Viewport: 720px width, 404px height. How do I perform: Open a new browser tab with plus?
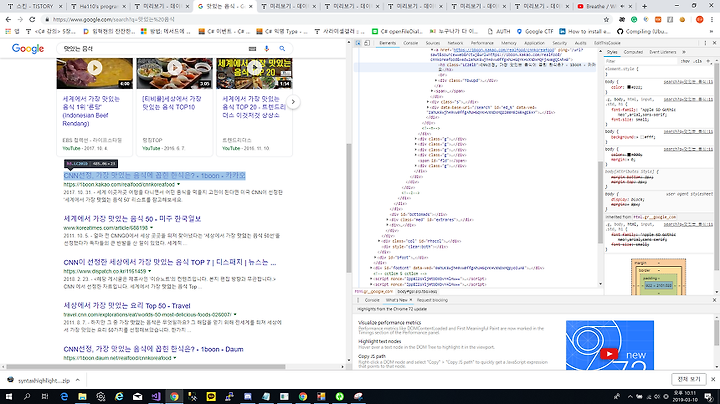[x=644, y=6]
